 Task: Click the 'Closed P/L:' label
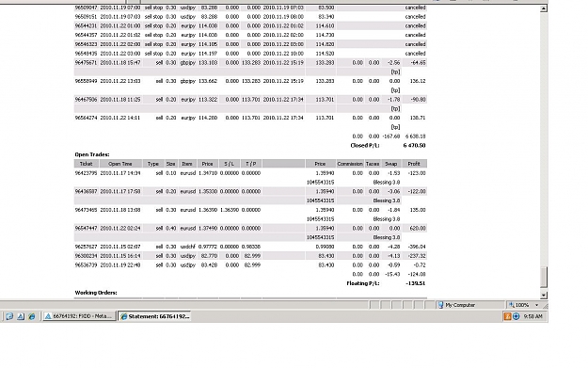coord(365,145)
